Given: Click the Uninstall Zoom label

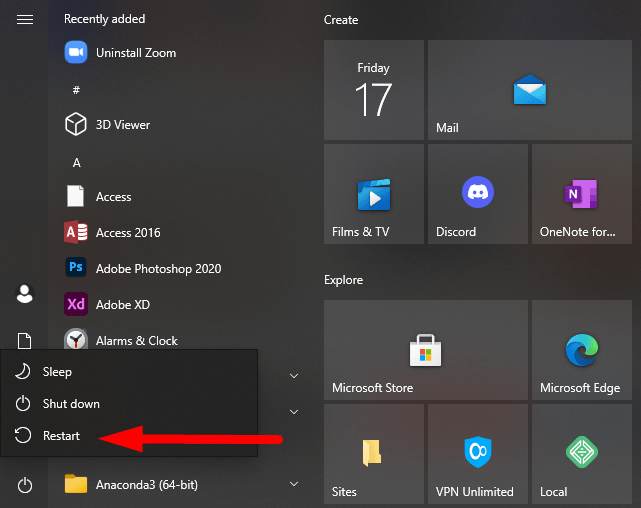Looking at the screenshot, I should click(136, 53).
